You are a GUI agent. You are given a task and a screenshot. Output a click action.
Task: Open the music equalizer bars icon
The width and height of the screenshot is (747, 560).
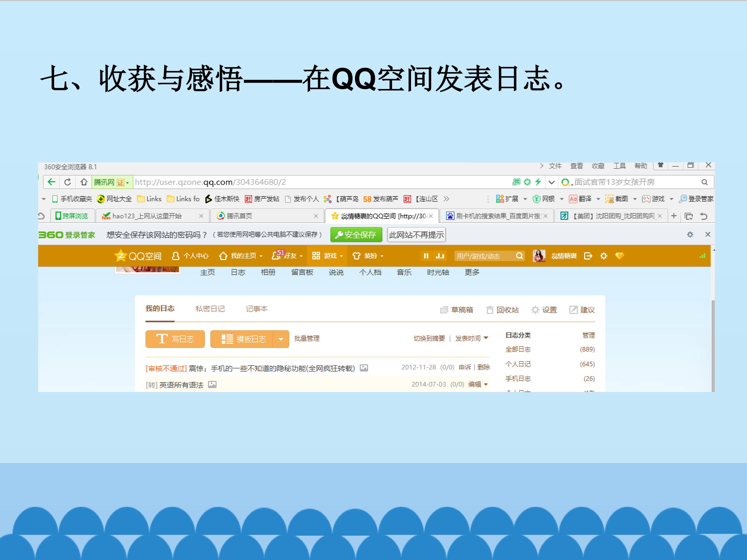(x=440, y=256)
